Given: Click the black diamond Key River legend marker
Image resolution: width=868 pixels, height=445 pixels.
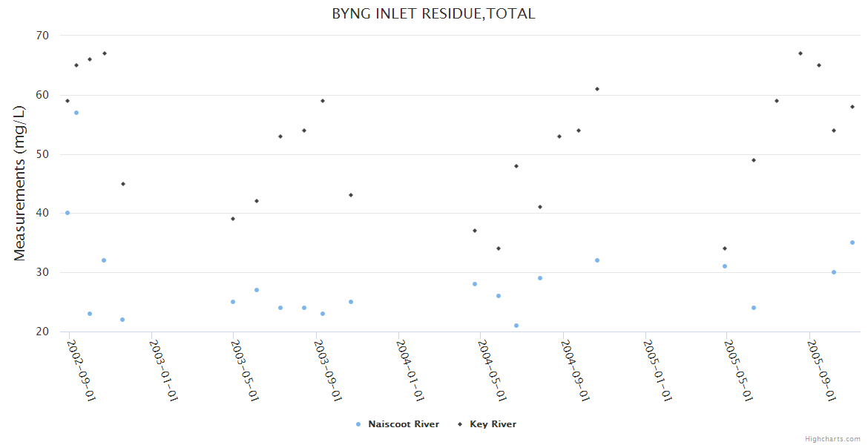Looking at the screenshot, I should (x=460, y=424).
